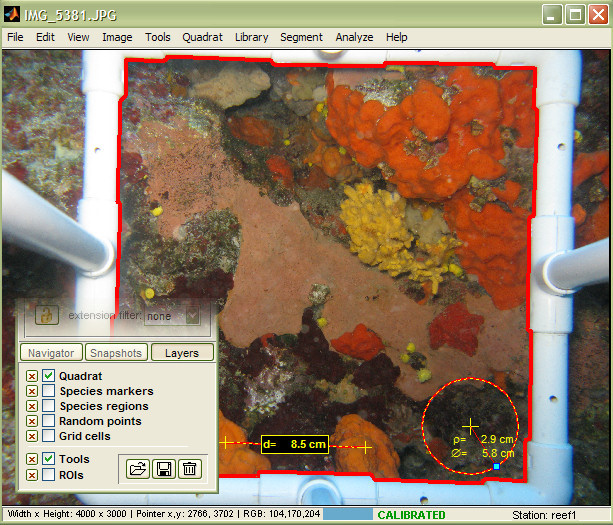Click red X delete icon for Quadrat layer
Viewport: 613px width, 525px height.
[32, 376]
